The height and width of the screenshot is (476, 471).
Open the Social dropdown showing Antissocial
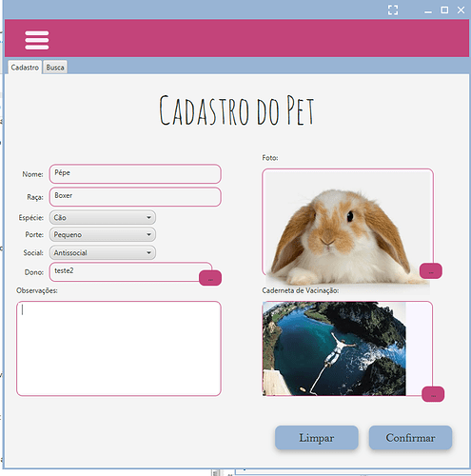coord(103,253)
